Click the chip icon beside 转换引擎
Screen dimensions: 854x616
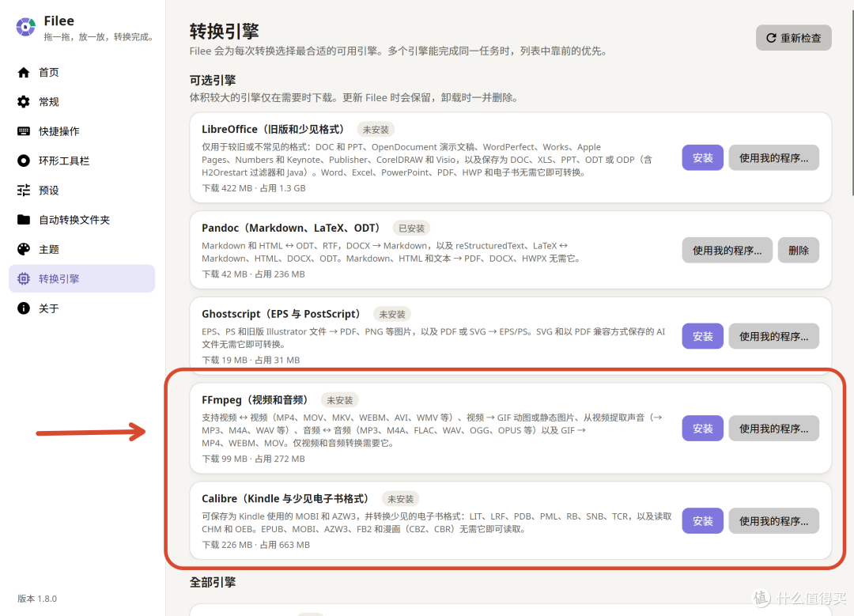24,279
